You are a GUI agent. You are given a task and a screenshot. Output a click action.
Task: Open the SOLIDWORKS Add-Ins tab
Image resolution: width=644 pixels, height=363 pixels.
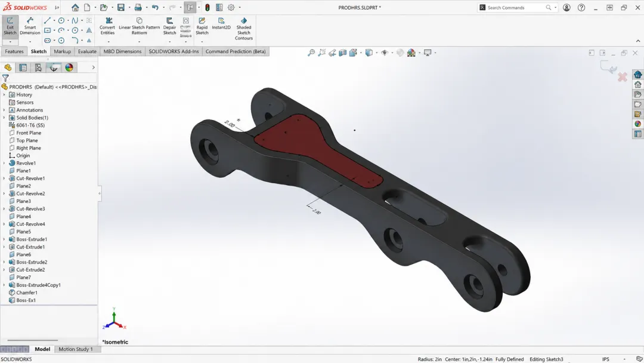click(174, 51)
